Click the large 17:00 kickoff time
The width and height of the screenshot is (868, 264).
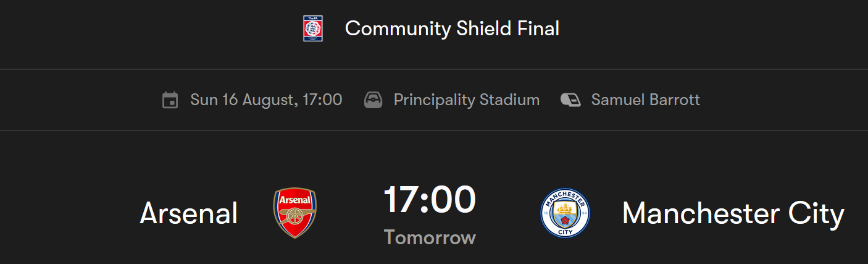click(x=430, y=199)
